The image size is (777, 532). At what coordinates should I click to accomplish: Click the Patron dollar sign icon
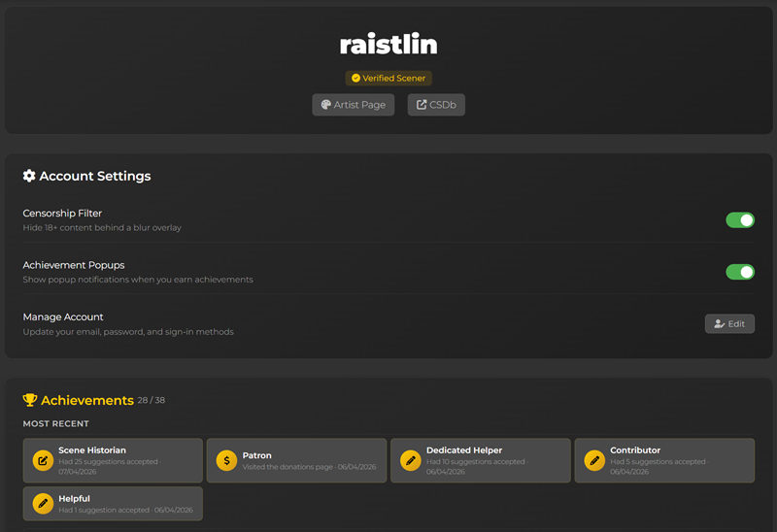pyautogui.click(x=226, y=460)
